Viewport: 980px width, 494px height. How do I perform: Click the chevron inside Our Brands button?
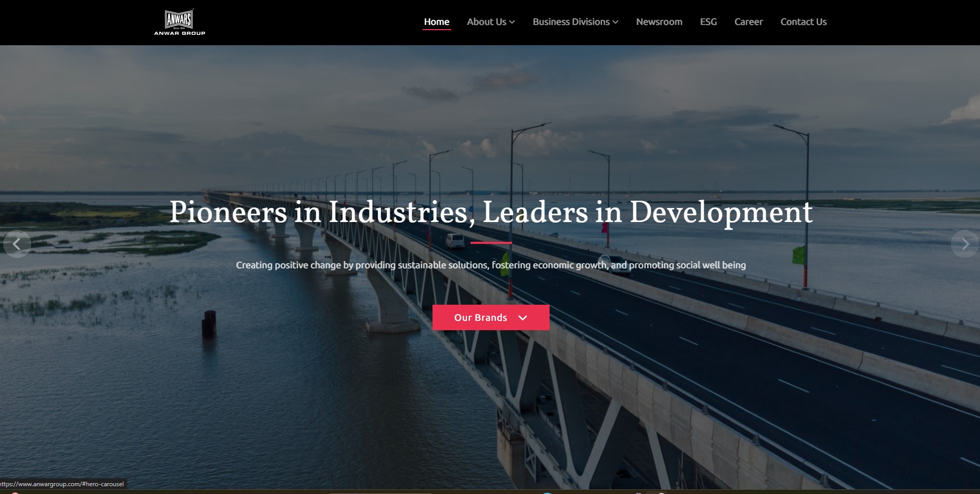(x=523, y=318)
